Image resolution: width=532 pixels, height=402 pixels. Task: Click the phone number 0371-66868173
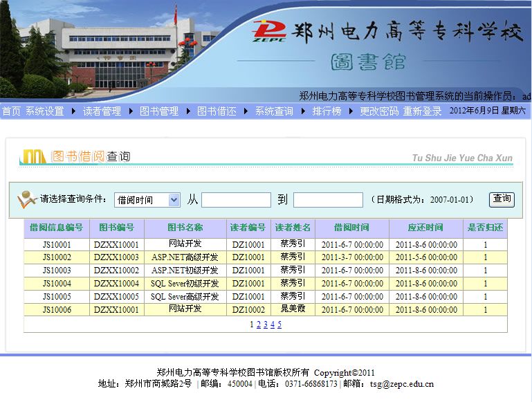[x=311, y=384]
